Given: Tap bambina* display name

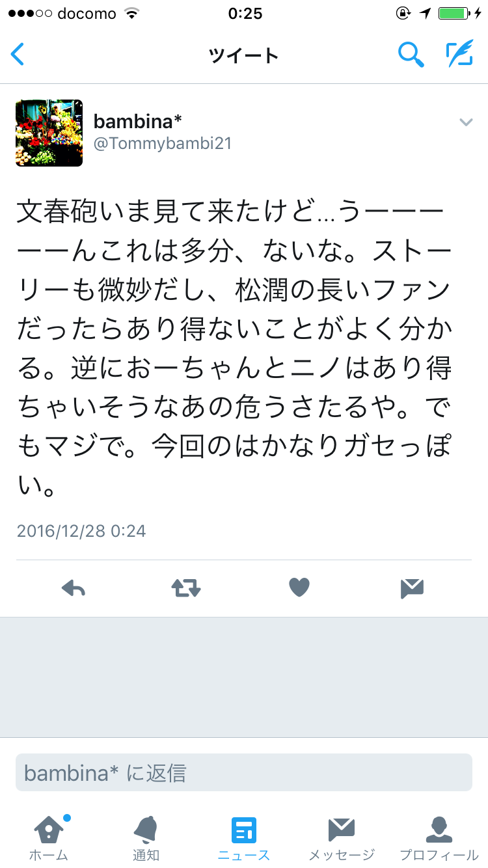Looking at the screenshot, I should (137, 121).
